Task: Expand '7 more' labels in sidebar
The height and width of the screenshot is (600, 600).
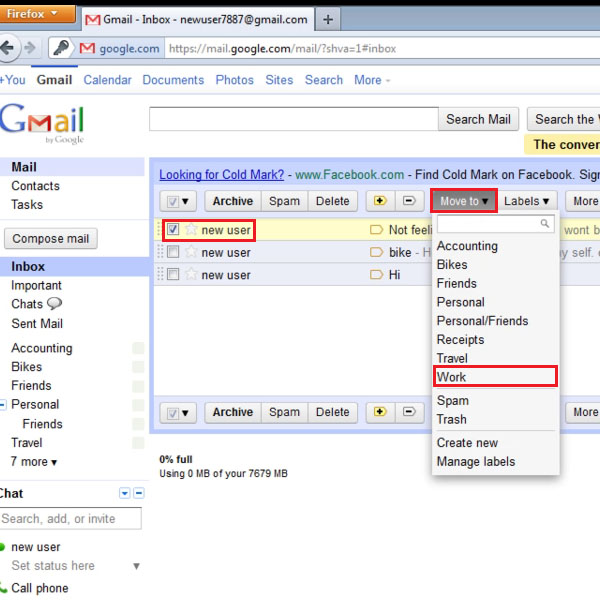Action: (34, 461)
